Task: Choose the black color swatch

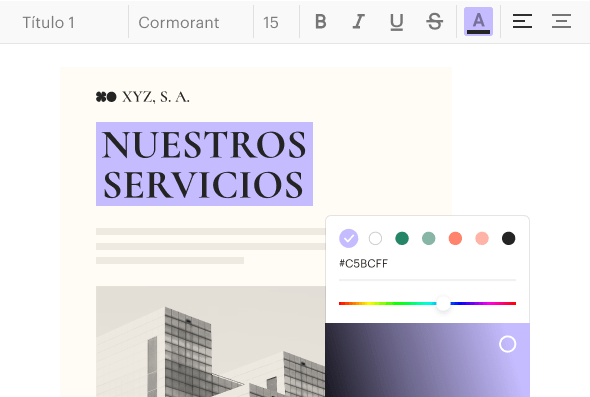Action: tap(508, 238)
